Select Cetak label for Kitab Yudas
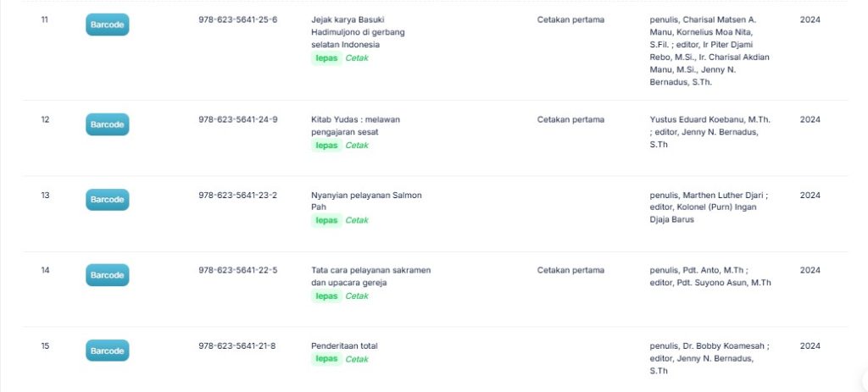Viewport: 868px width, 392px height. (357, 145)
